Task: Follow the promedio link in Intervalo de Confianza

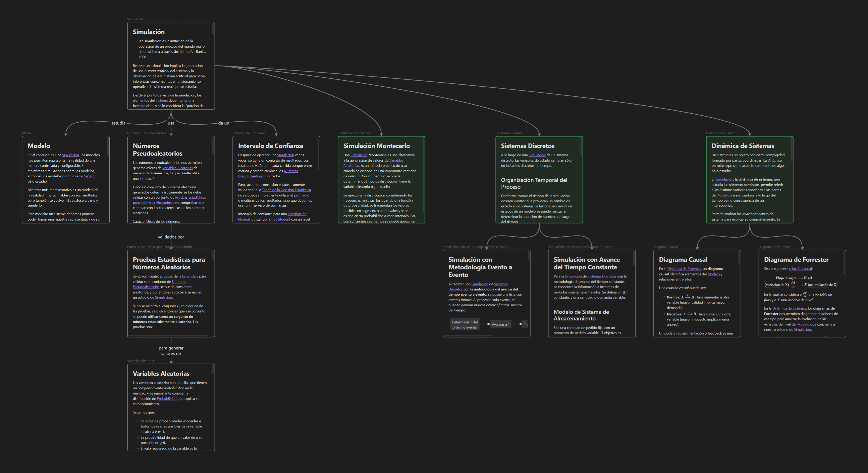Action: click(x=301, y=195)
